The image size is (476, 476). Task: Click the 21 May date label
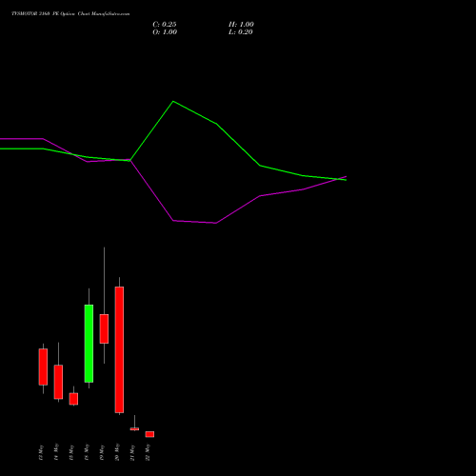132,452
